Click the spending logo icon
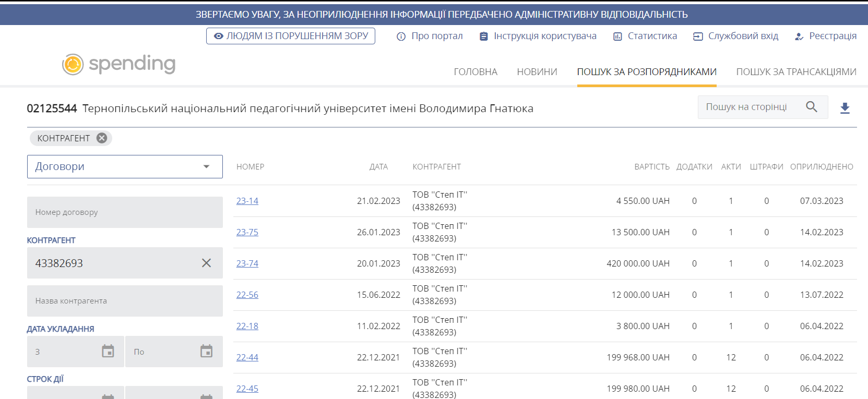The width and height of the screenshot is (868, 399). (x=73, y=65)
